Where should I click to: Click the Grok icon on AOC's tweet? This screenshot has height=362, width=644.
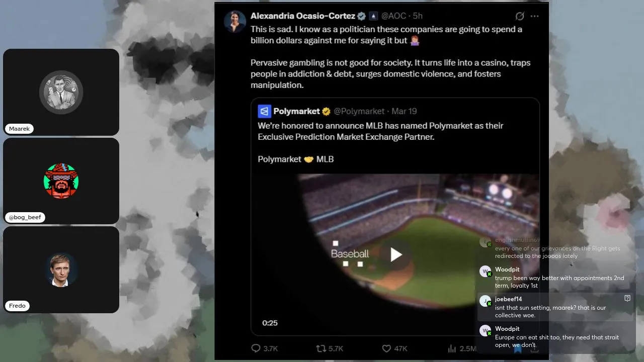[x=520, y=16]
